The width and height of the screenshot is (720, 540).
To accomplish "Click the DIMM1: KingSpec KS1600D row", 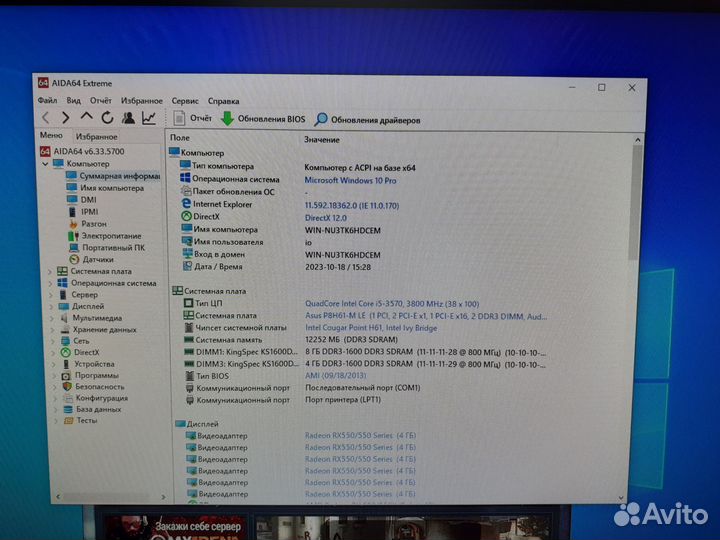I will 363,352.
